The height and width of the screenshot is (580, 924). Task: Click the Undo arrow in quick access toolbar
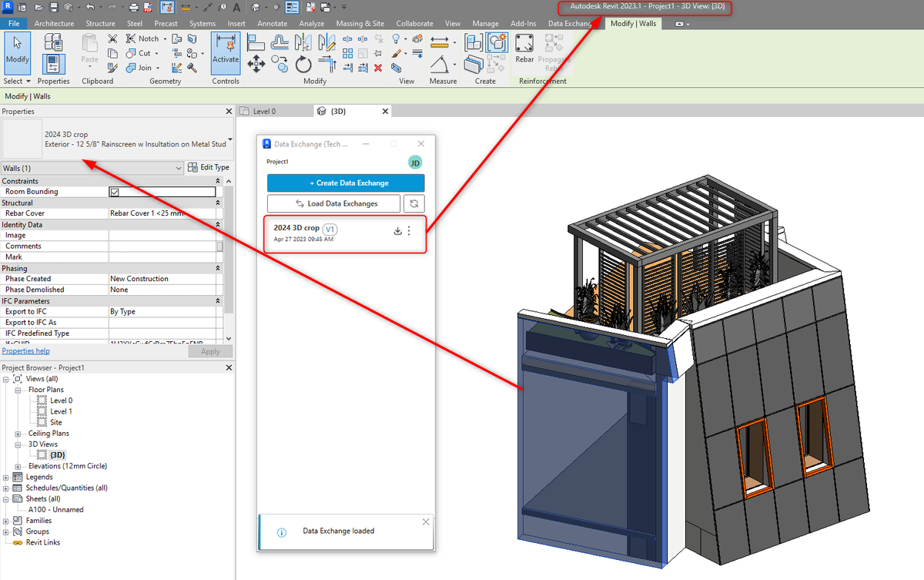coord(90,8)
